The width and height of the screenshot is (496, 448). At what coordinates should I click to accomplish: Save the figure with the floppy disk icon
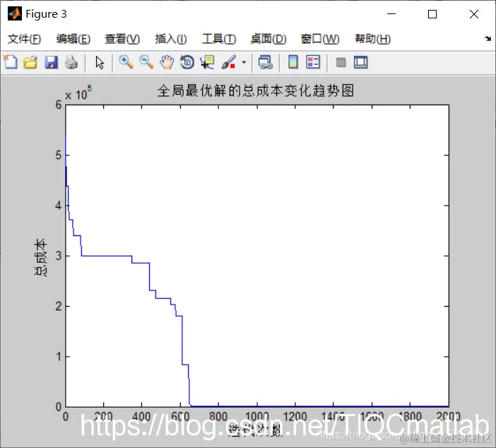(x=52, y=62)
